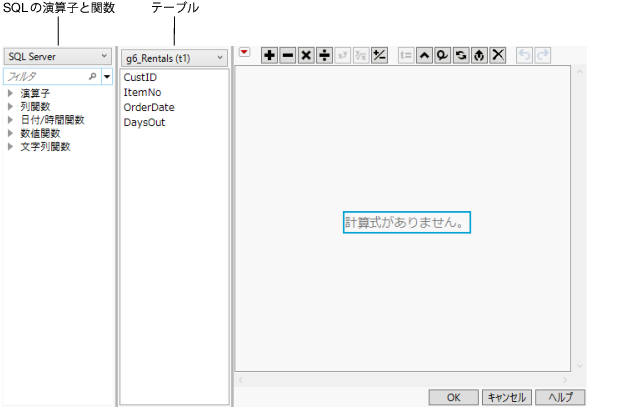The width and height of the screenshot is (619, 408).
Task: Click the Multiply operator button
Action: (306, 55)
